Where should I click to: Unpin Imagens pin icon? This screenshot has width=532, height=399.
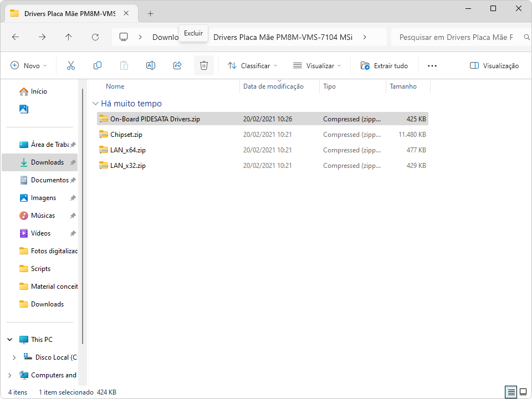[73, 198]
